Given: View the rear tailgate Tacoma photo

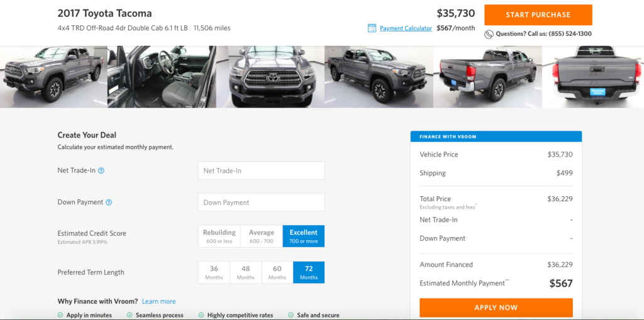Looking at the screenshot, I should click(593, 77).
